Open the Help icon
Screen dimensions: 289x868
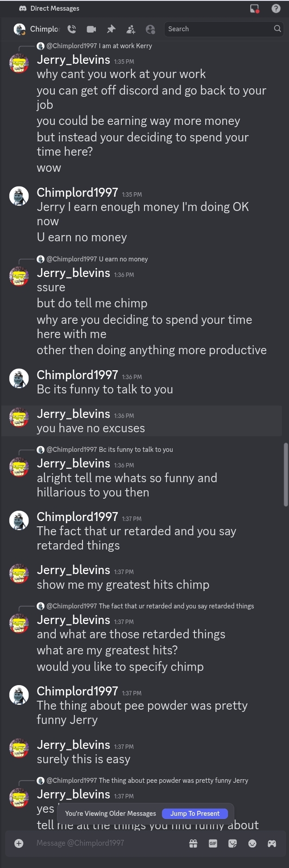(x=276, y=8)
